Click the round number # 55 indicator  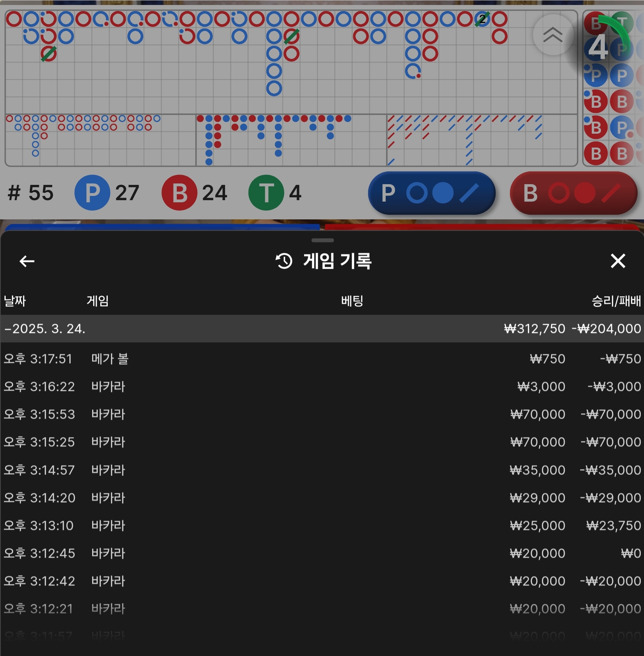pyautogui.click(x=31, y=193)
